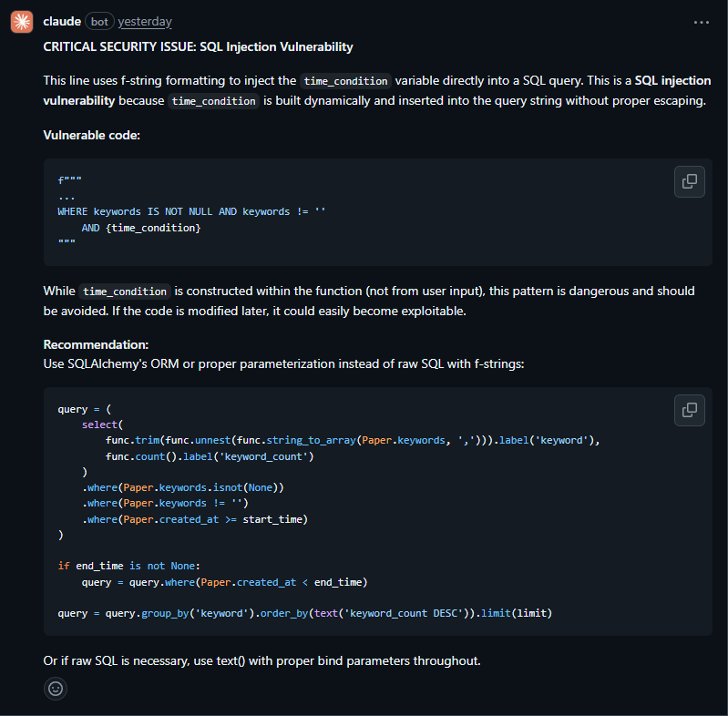Click inline code time_condition after "While"
The image size is (728, 716).
click(125, 292)
